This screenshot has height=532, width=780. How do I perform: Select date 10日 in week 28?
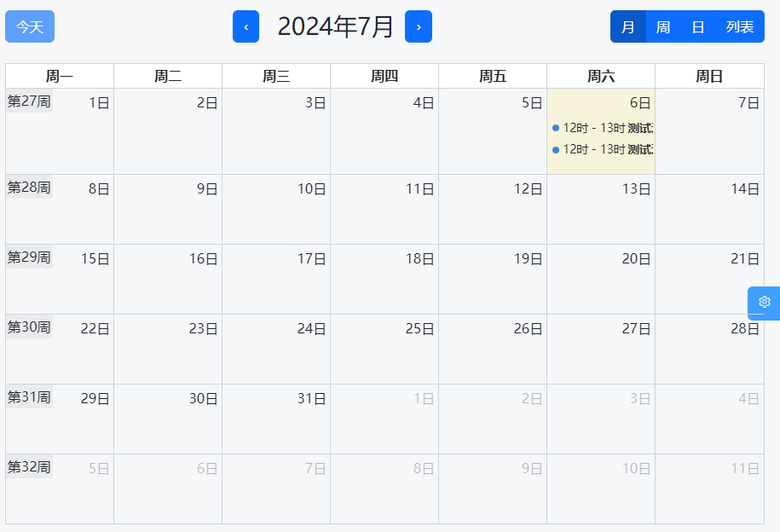tap(311, 189)
